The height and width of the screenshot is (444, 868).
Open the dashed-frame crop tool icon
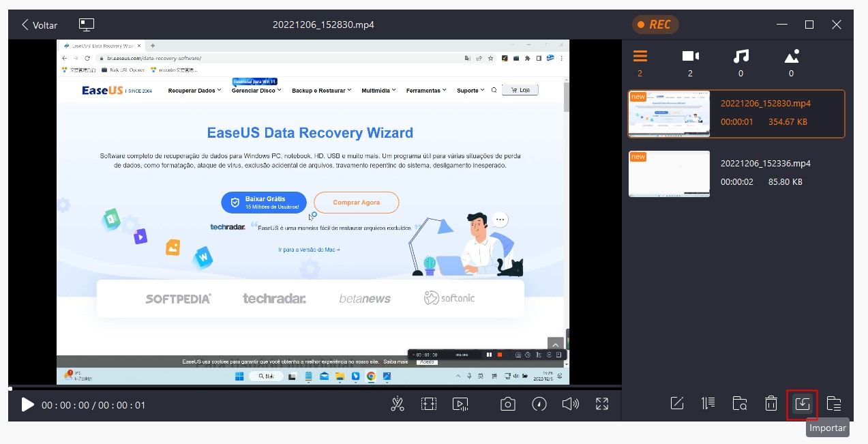428,404
